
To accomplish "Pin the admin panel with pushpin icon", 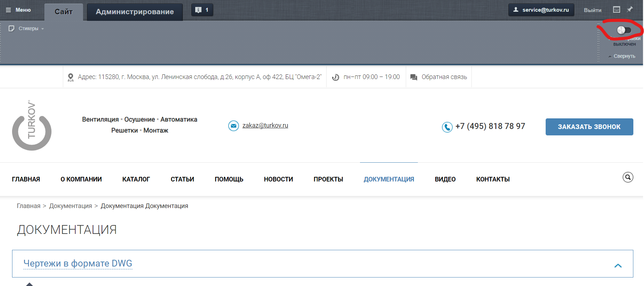I will tap(630, 10).
